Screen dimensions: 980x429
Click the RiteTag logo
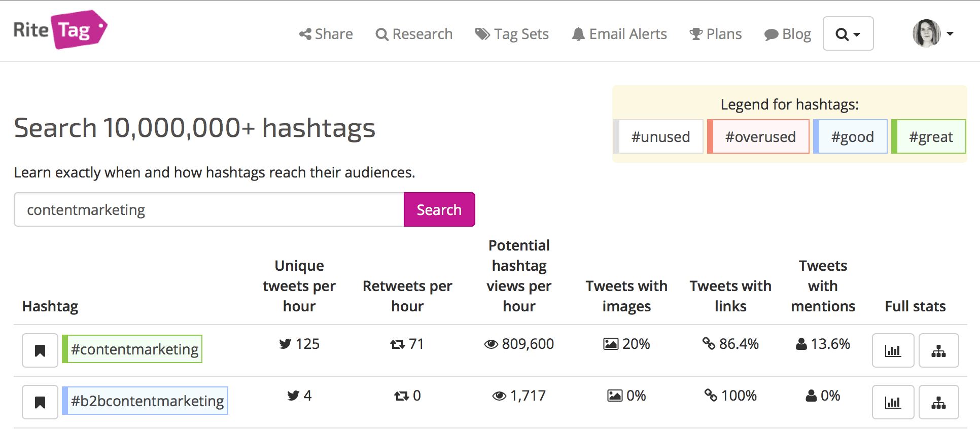(60, 30)
